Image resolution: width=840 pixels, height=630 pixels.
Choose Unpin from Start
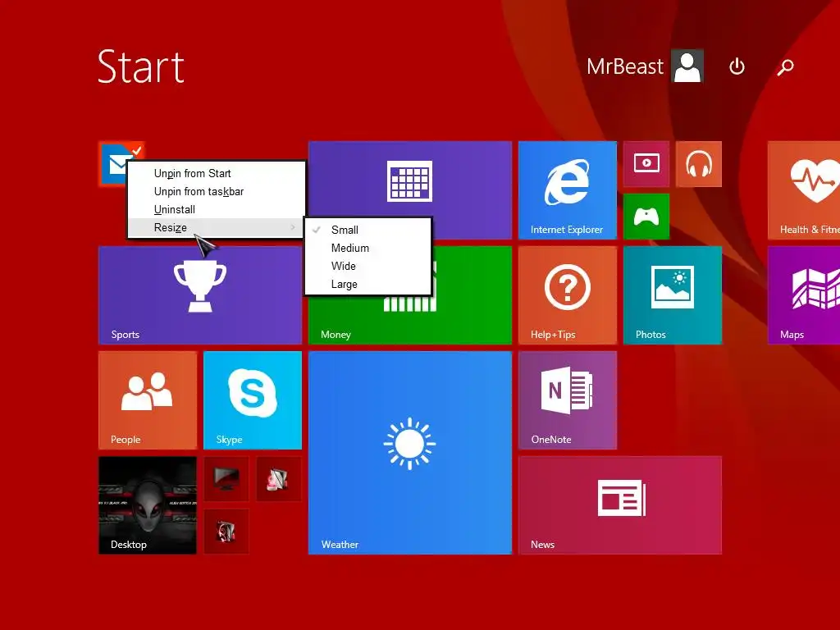point(217,173)
